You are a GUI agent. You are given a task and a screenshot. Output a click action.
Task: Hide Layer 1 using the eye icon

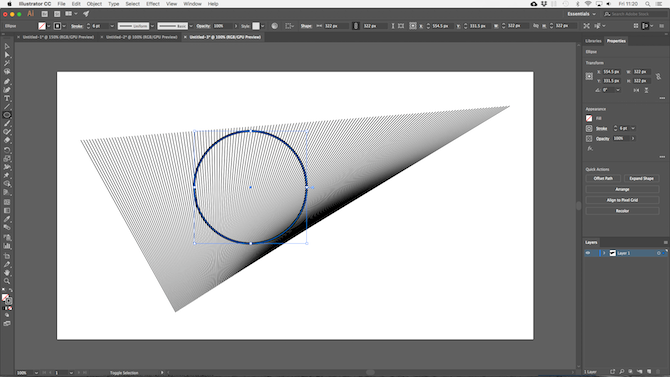click(x=588, y=253)
